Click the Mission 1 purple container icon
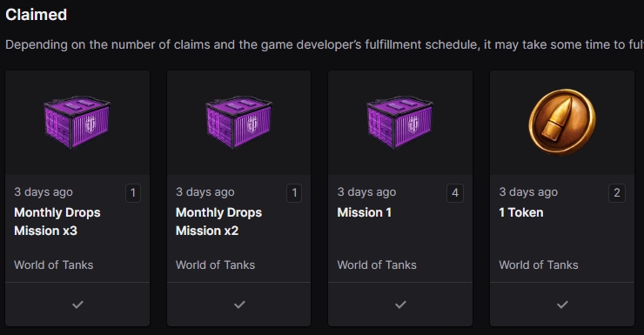The height and width of the screenshot is (335, 644). coord(400,123)
